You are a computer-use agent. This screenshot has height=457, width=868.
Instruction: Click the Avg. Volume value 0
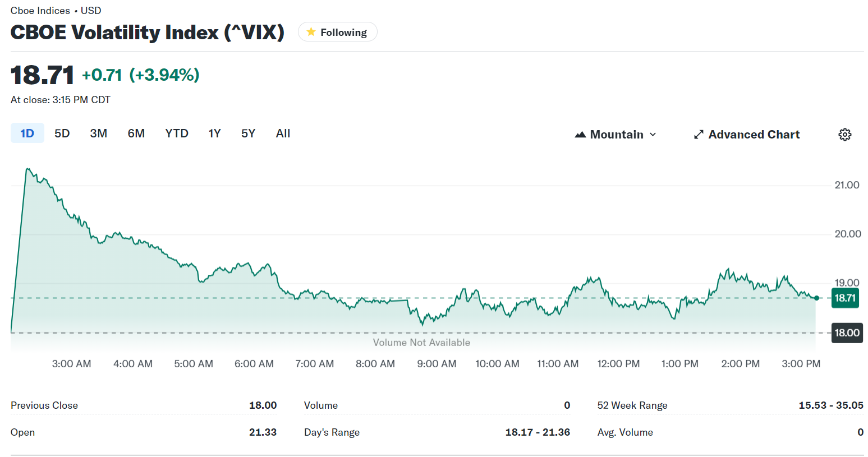[x=861, y=432]
